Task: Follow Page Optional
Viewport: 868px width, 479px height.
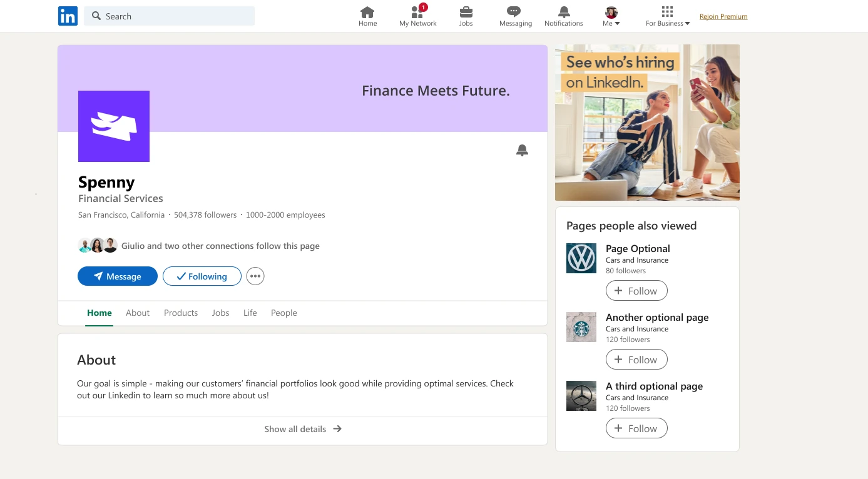Action: click(636, 291)
